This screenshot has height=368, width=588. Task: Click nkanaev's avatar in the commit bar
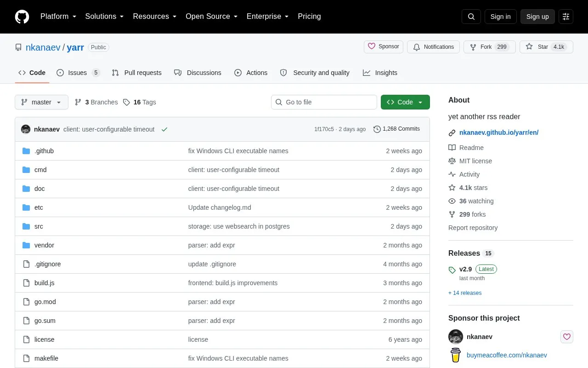pyautogui.click(x=26, y=129)
